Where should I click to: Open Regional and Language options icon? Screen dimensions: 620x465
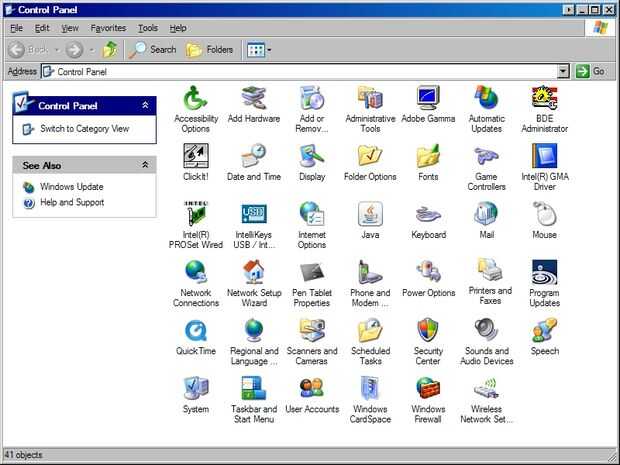pos(253,331)
